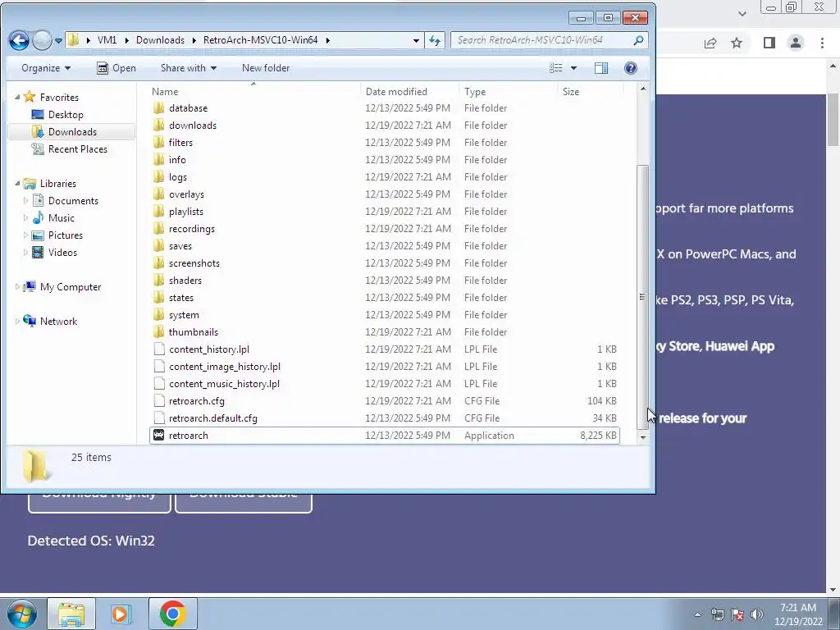840x630 pixels.
Task: Show hidden tray icons arrow
Action: [x=697, y=614]
